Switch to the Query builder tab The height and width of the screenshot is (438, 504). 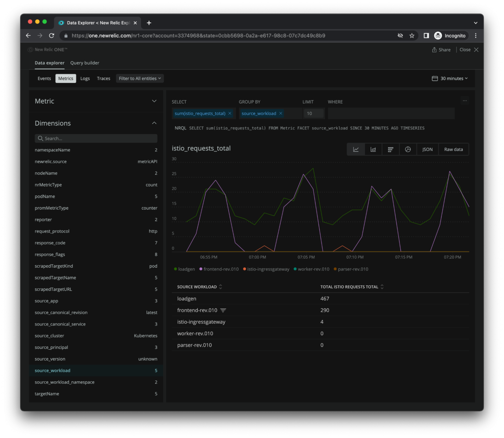(x=85, y=63)
